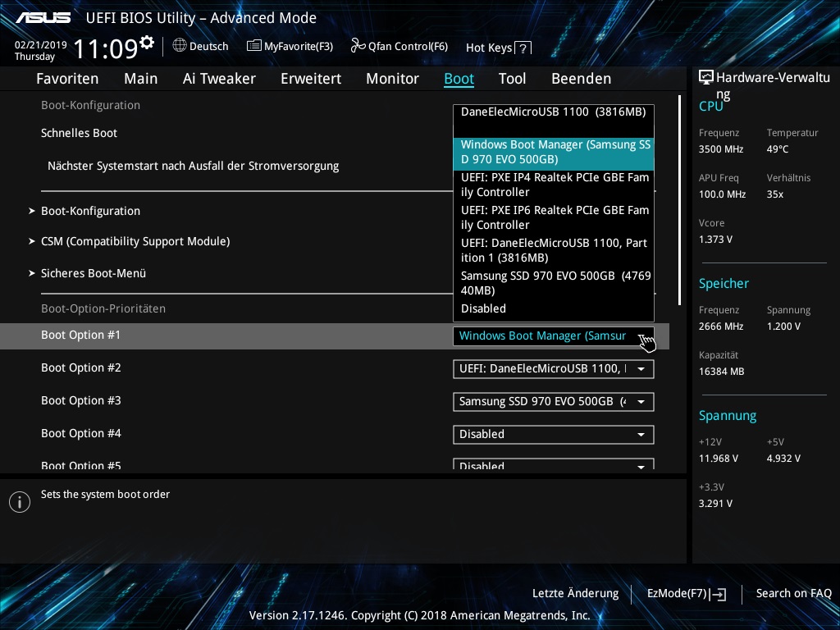Open Boot Option #4 dropdown
840x630 pixels.
click(x=554, y=435)
